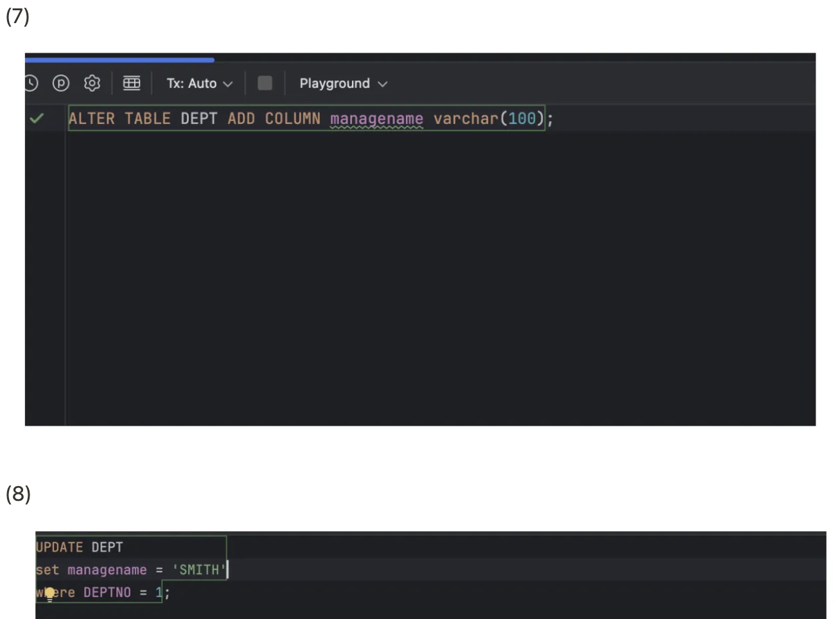Click the ALTER keyword in the editor
The height and width of the screenshot is (619, 840).
pos(92,119)
